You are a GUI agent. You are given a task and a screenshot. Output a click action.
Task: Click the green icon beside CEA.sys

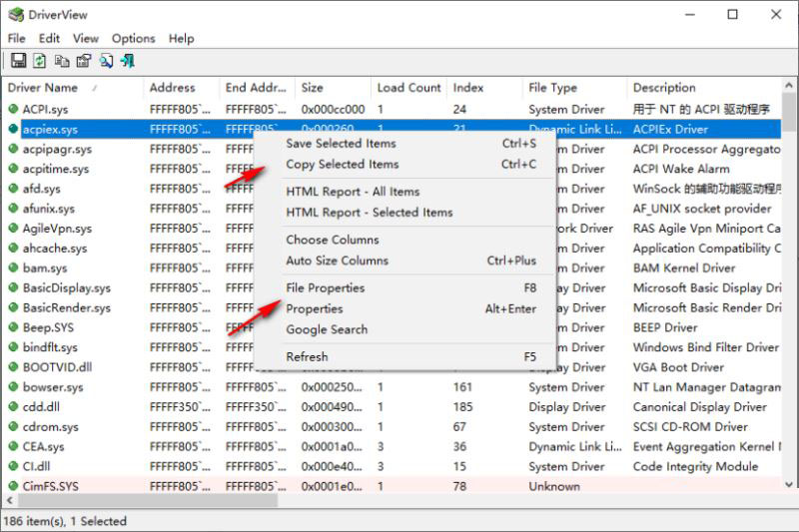pyautogui.click(x=14, y=446)
